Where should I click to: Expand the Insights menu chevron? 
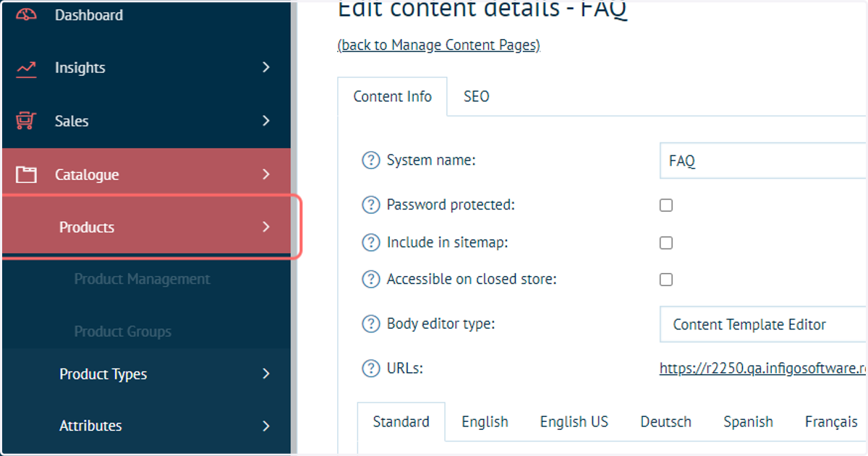(x=266, y=67)
